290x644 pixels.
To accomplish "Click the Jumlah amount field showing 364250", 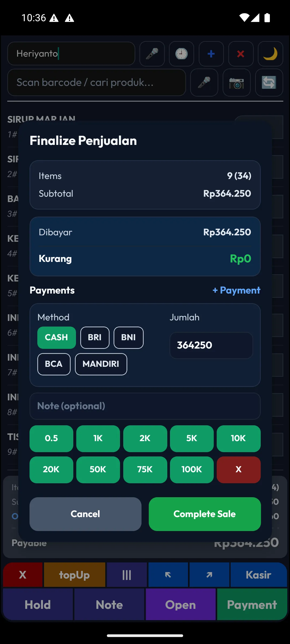I will (211, 345).
